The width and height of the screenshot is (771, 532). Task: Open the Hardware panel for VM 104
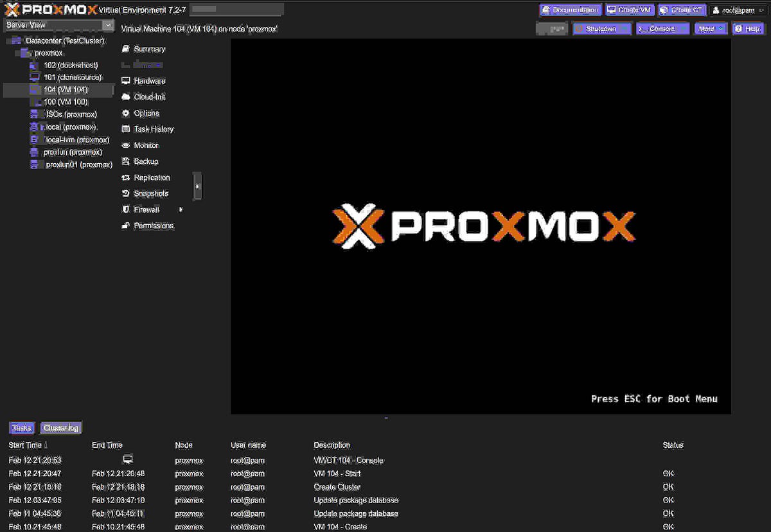tap(149, 80)
